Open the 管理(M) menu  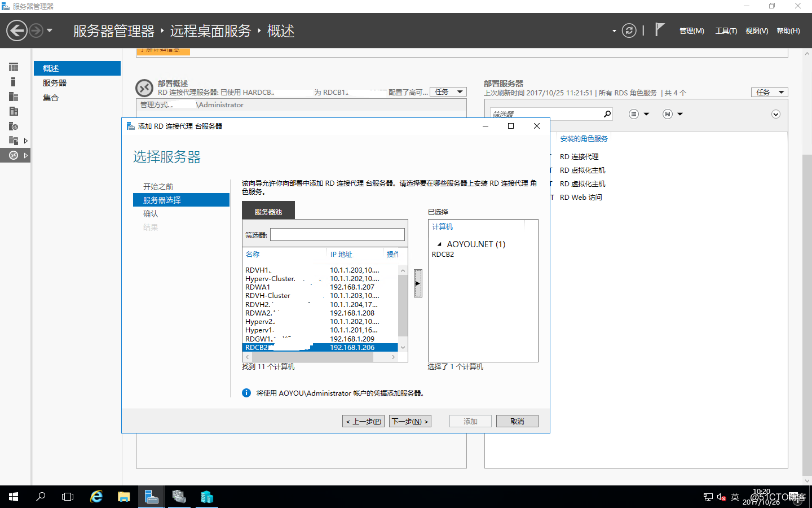691,31
